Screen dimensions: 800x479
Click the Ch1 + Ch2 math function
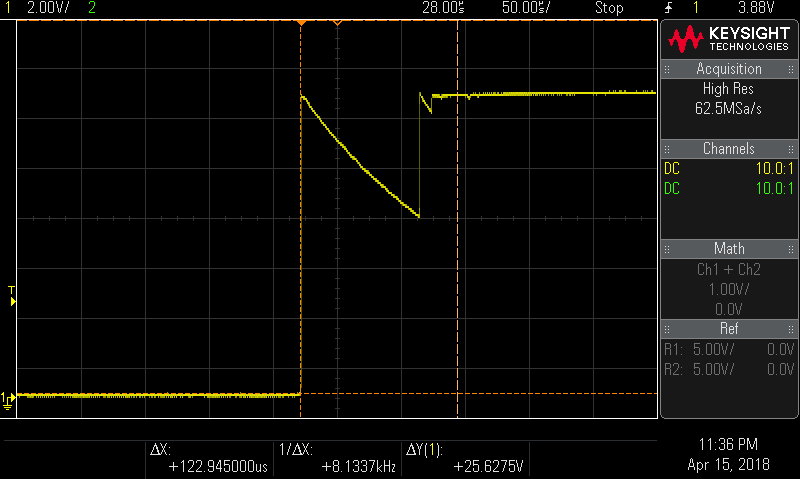[x=729, y=269]
